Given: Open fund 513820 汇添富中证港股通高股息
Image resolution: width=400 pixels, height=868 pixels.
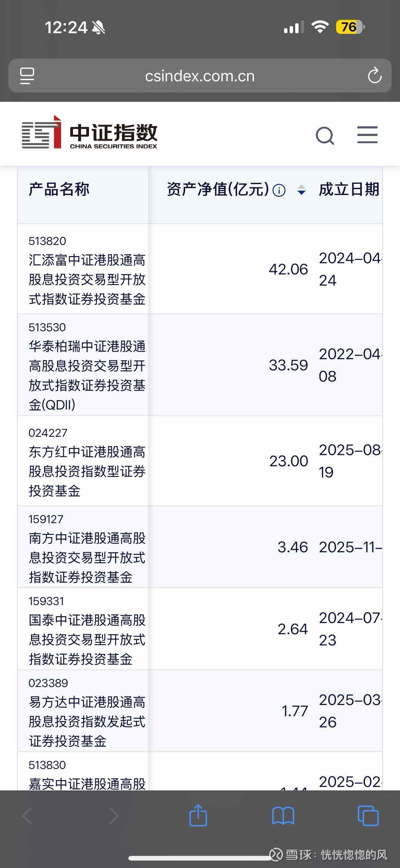Looking at the screenshot, I should [x=87, y=269].
